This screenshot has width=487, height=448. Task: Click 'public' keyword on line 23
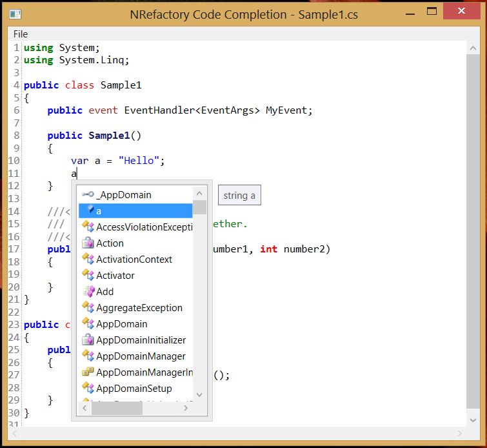pyautogui.click(x=41, y=325)
